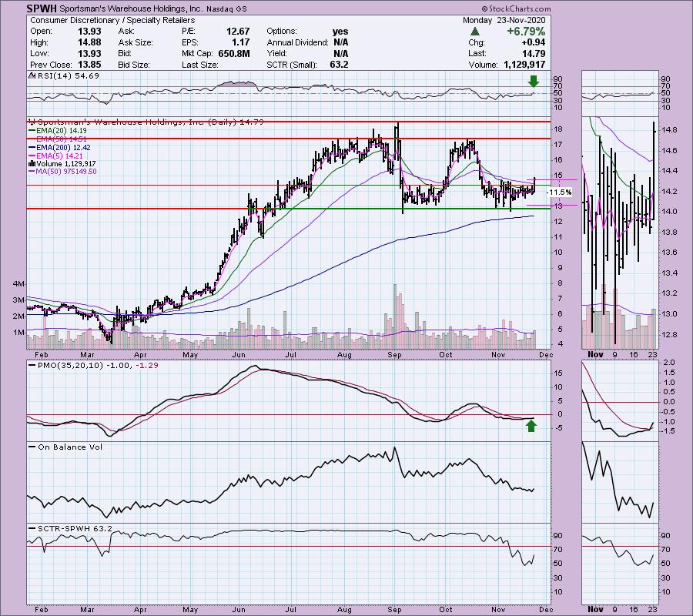
Task: Click the P/E value 12.67
Action: pyautogui.click(x=238, y=32)
